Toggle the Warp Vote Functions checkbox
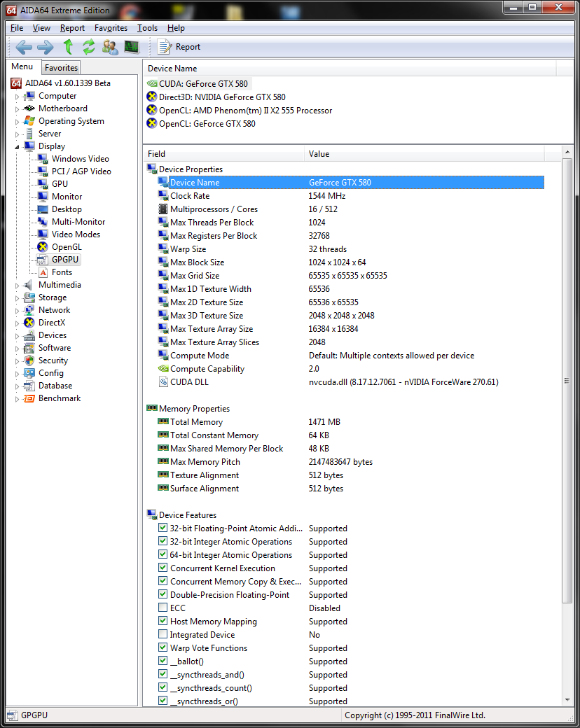580x728 pixels. [163, 647]
